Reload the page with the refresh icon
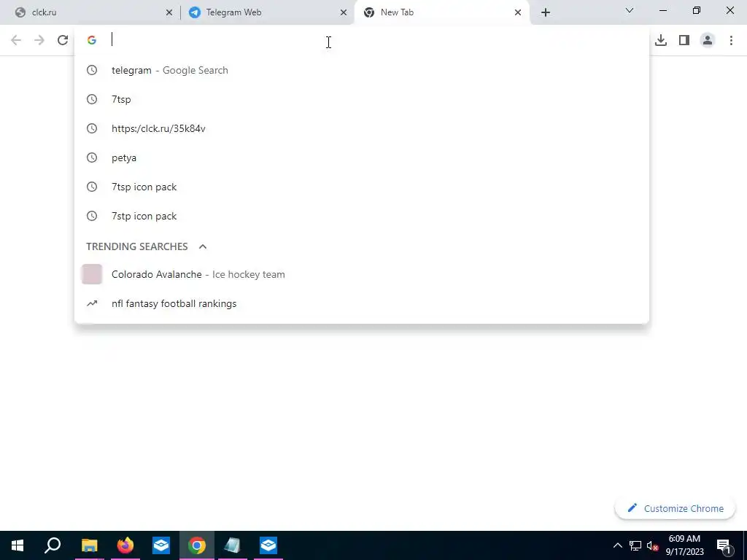747x560 pixels. click(63, 41)
